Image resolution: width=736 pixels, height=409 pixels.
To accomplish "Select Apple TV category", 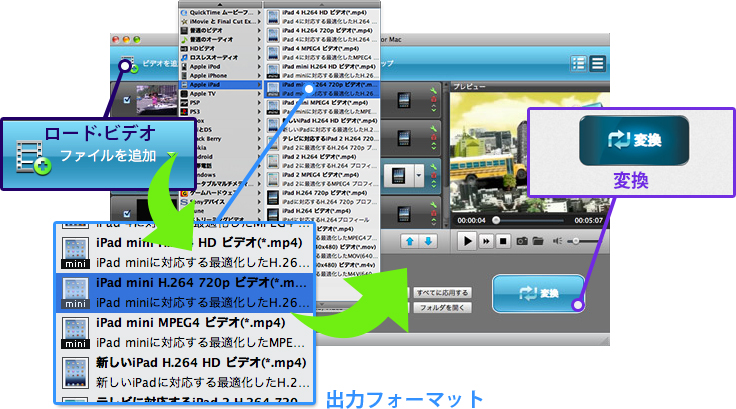I will 220,93.
